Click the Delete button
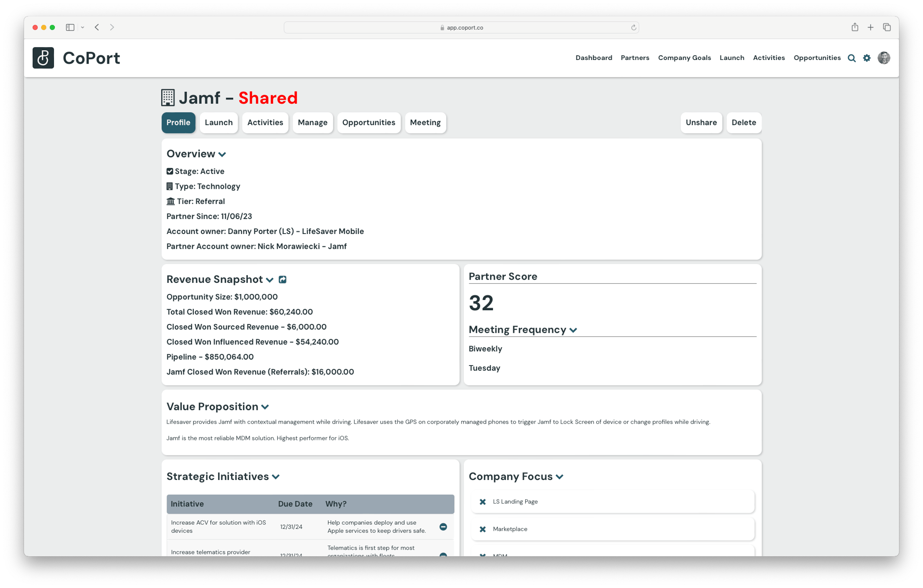This screenshot has height=588, width=923. coord(743,123)
